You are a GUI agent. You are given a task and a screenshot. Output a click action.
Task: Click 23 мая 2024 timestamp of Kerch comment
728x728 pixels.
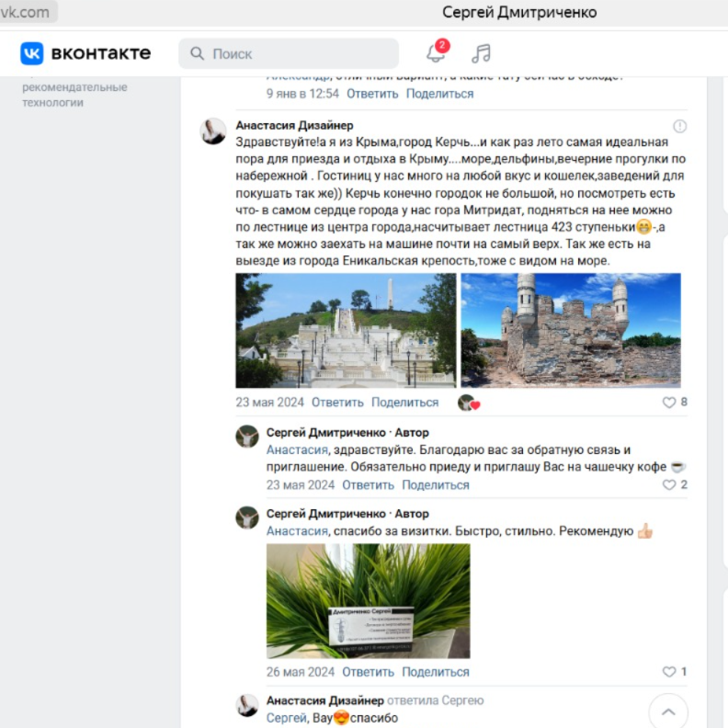point(269,402)
